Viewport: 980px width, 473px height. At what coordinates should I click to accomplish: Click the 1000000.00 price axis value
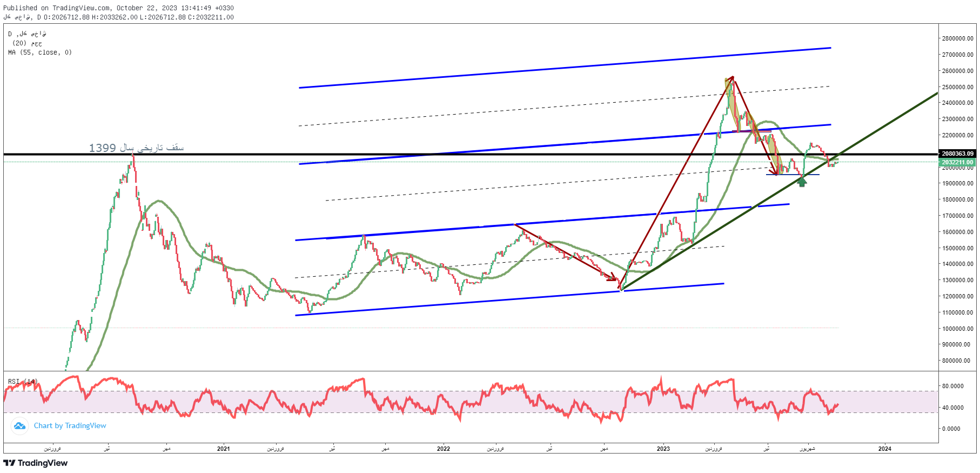pyautogui.click(x=957, y=329)
